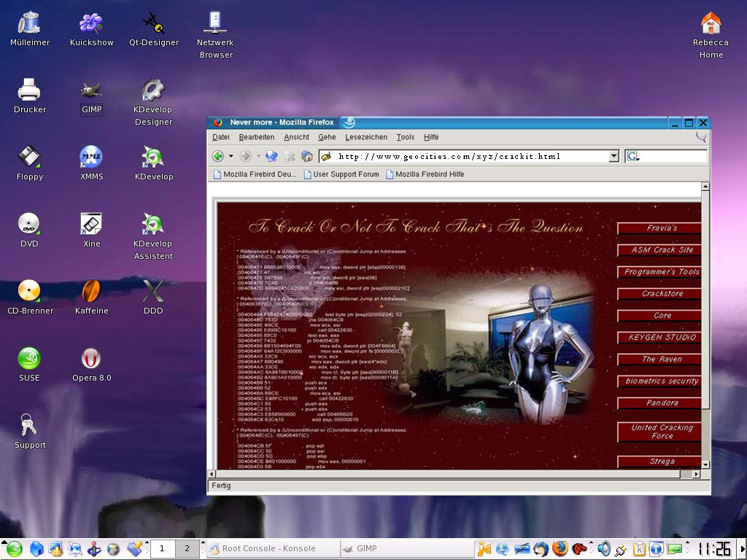This screenshot has height=560, width=747.
Task: Open the Datei menu
Action: [220, 137]
